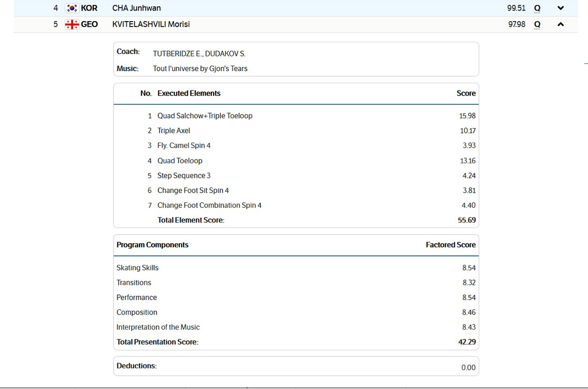
Task: Click the Change Foot Combination Spin 4 entry
Action: coord(209,206)
